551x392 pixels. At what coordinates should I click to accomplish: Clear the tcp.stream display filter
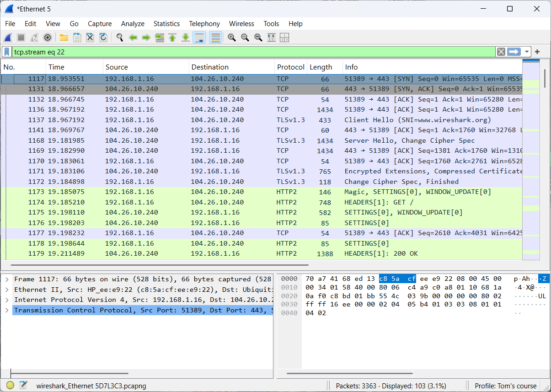501,52
